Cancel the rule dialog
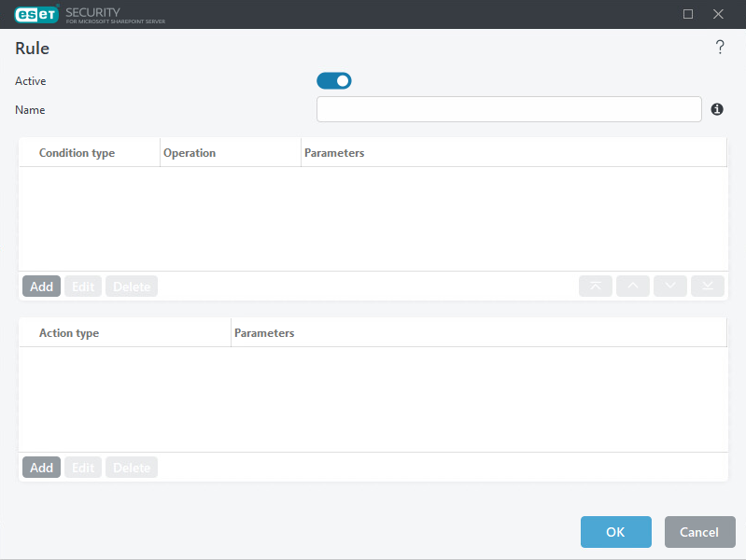The width and height of the screenshot is (746, 560). [x=699, y=532]
